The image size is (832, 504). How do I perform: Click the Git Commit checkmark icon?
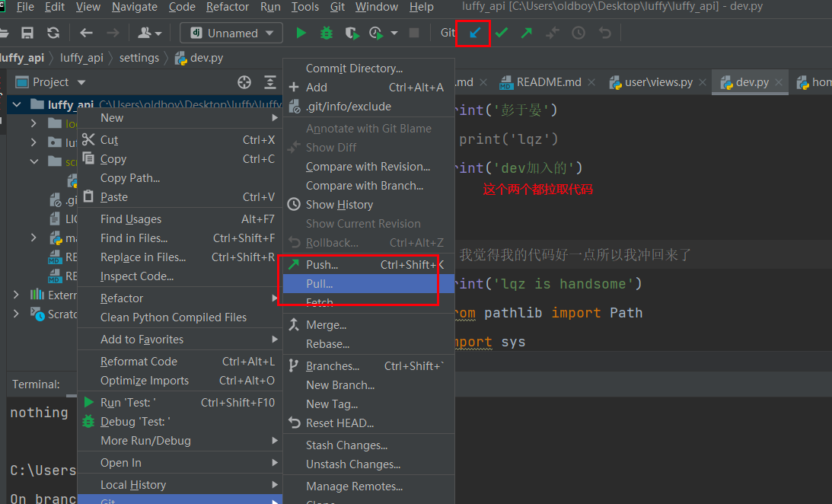coord(501,33)
